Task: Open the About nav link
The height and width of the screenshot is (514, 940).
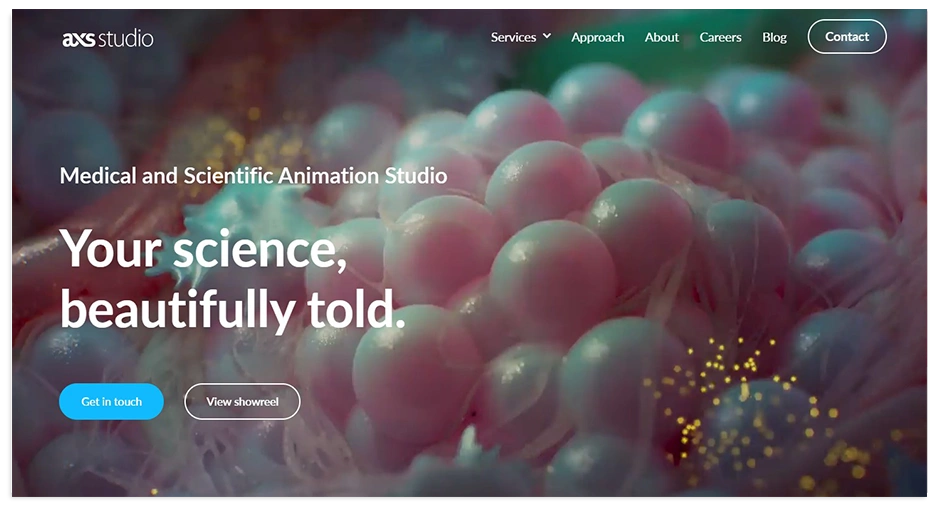Action: [661, 37]
